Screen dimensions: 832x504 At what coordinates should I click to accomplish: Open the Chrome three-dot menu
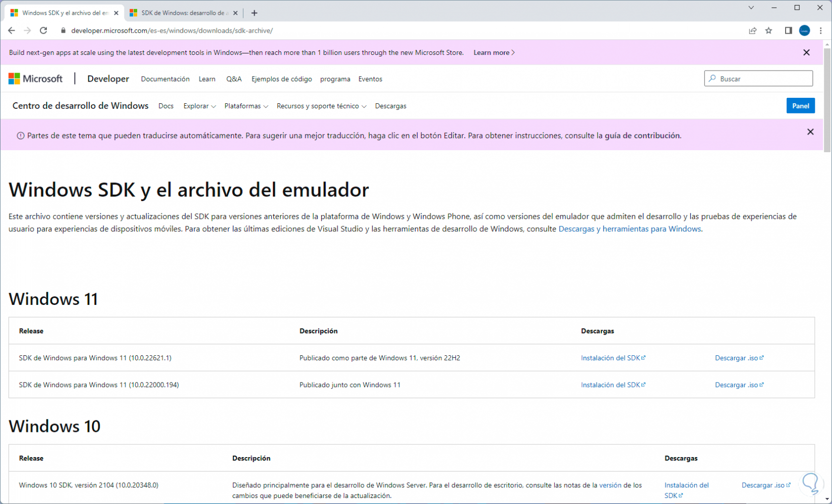click(x=821, y=31)
